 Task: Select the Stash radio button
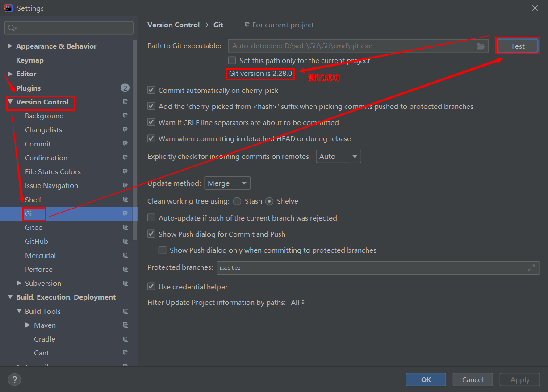pyautogui.click(x=237, y=201)
